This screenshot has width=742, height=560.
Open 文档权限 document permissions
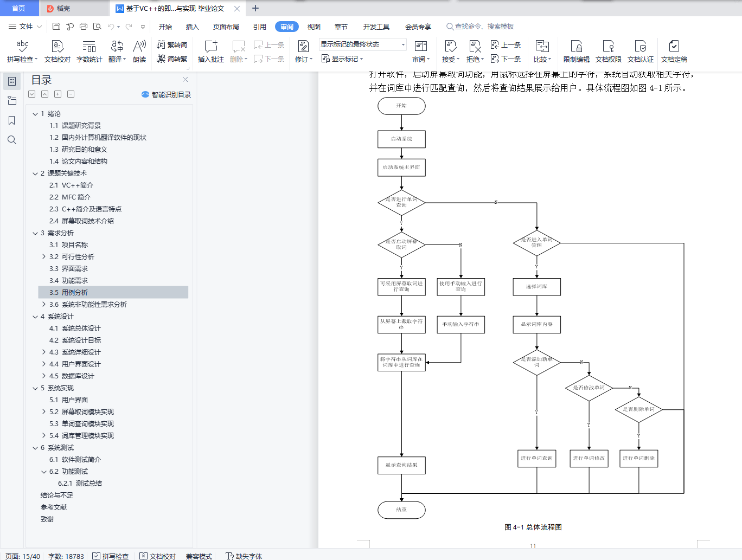608,52
